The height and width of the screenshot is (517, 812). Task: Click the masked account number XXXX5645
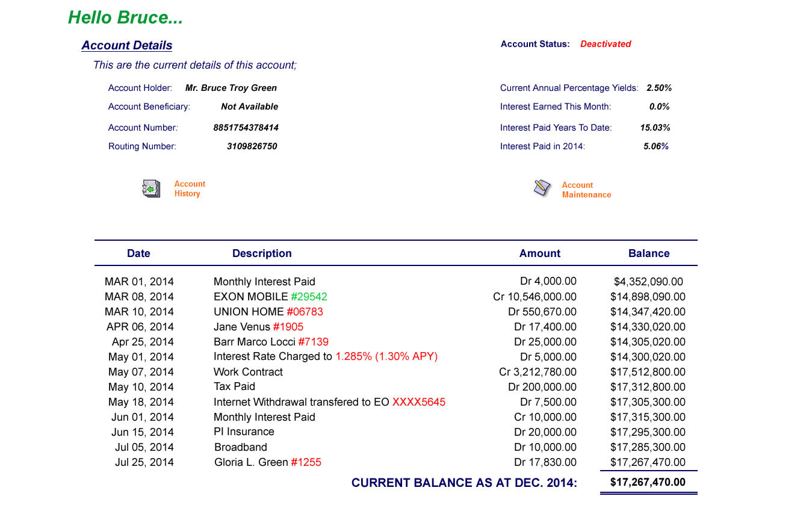point(418,402)
